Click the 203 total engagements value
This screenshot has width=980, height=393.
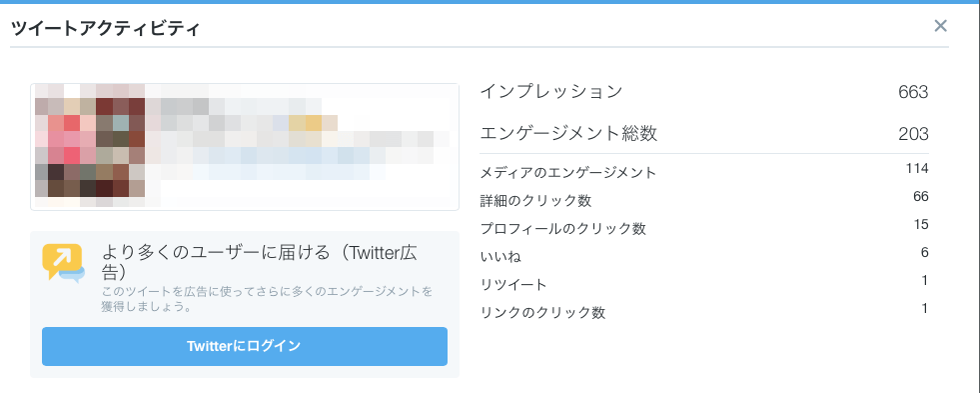(x=913, y=134)
